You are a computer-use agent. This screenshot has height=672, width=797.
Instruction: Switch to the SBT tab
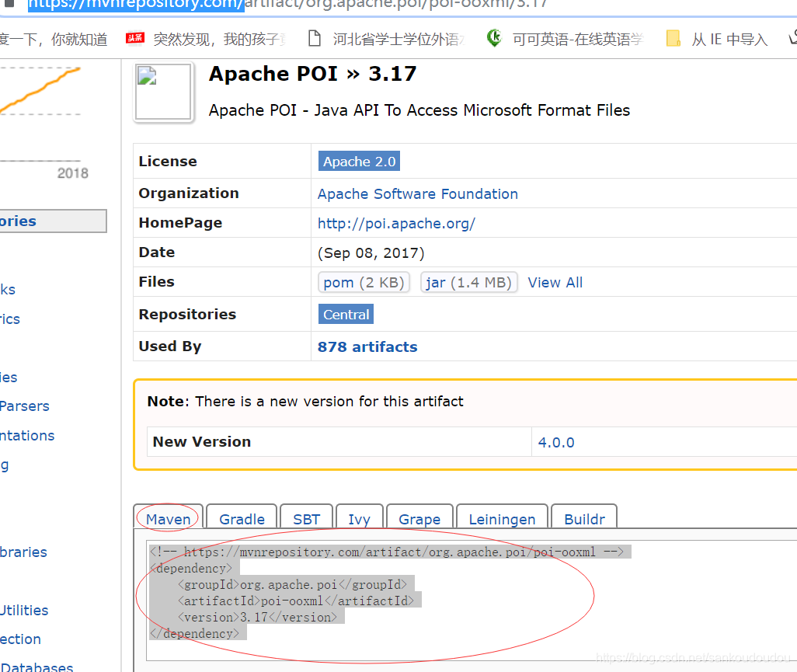coord(307,518)
